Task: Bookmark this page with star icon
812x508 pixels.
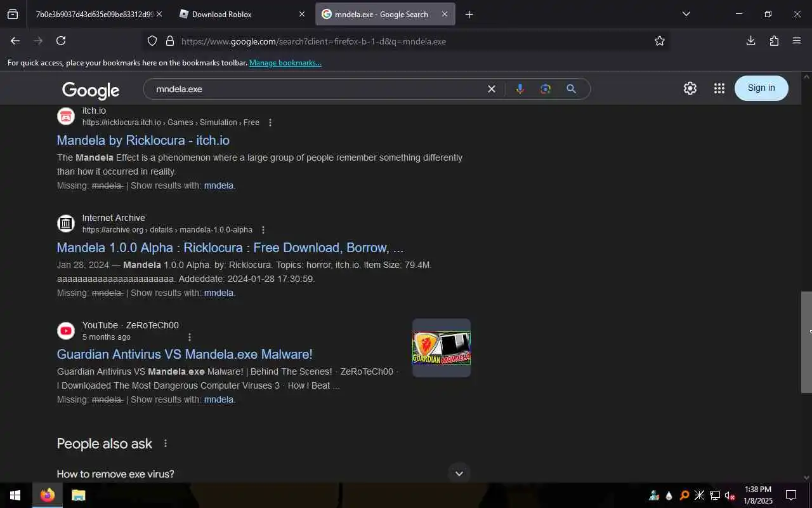Action: (x=660, y=41)
